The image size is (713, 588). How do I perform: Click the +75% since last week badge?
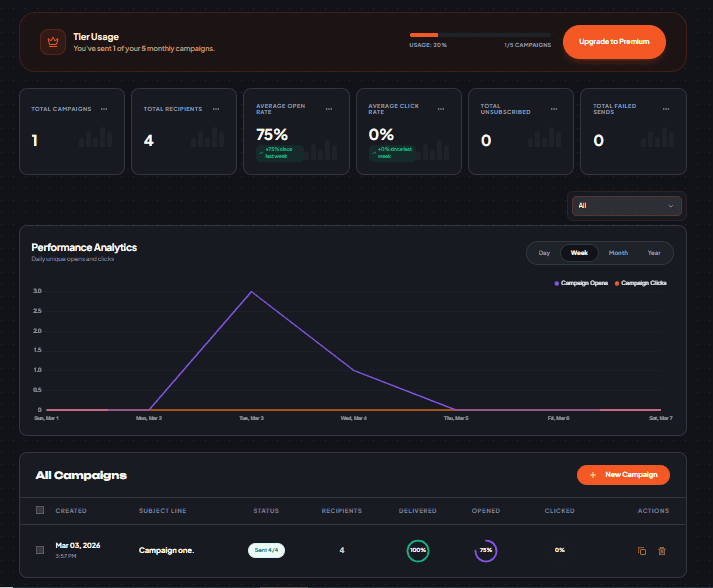(279, 153)
